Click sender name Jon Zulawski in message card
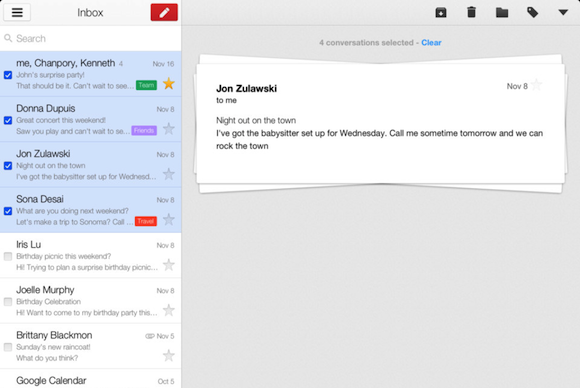Viewport: 580px width, 388px height. pyautogui.click(x=246, y=88)
